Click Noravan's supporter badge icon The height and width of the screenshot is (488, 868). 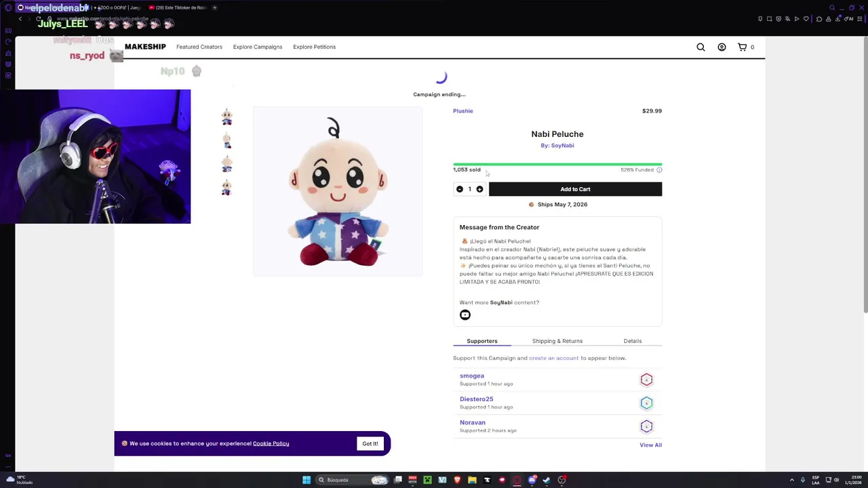646,426
